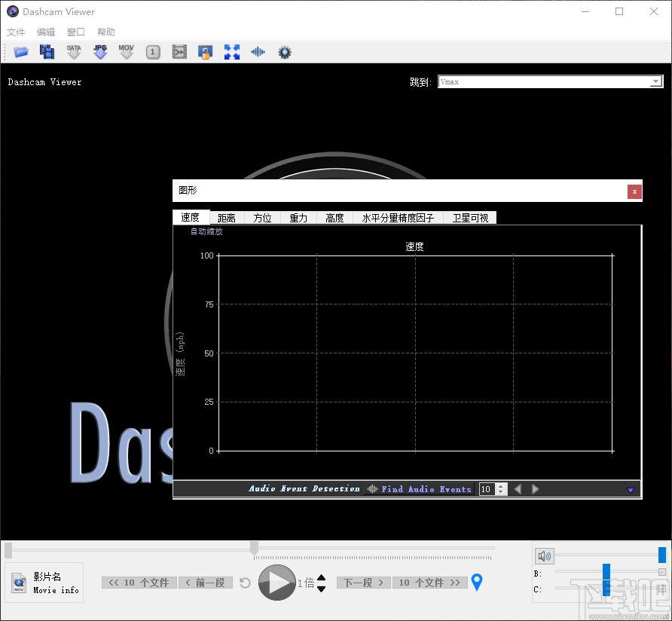Open settings with the gear icon

(x=284, y=52)
